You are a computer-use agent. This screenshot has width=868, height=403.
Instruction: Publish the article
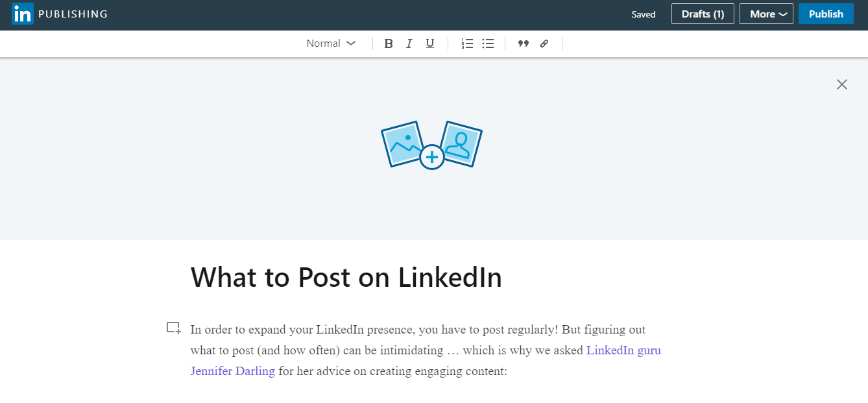(x=826, y=14)
